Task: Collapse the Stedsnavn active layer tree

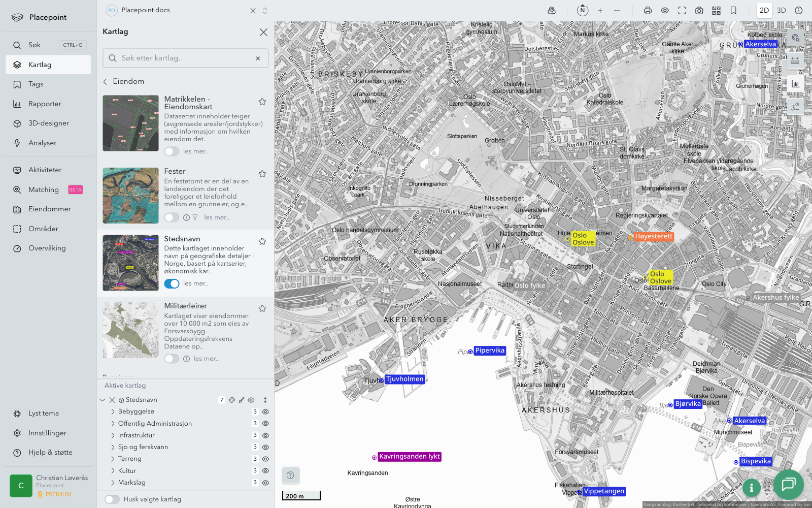Action: 103,400
